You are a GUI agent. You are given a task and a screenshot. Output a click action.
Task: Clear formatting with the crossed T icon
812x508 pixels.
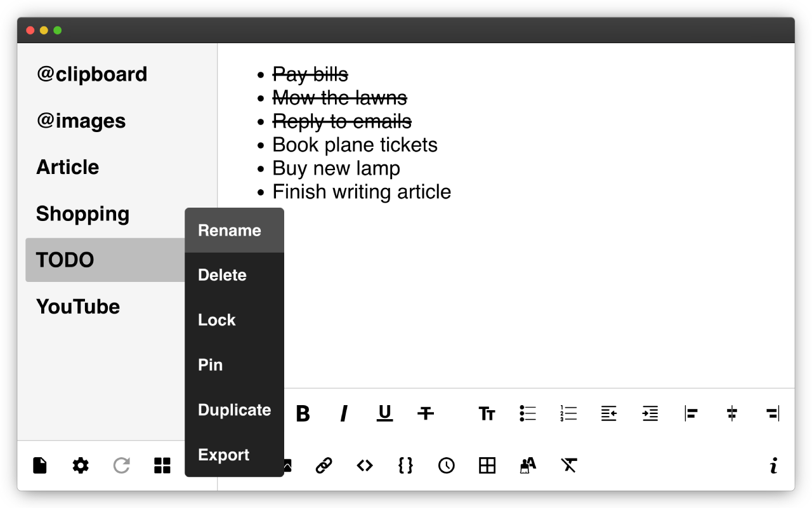(568, 465)
